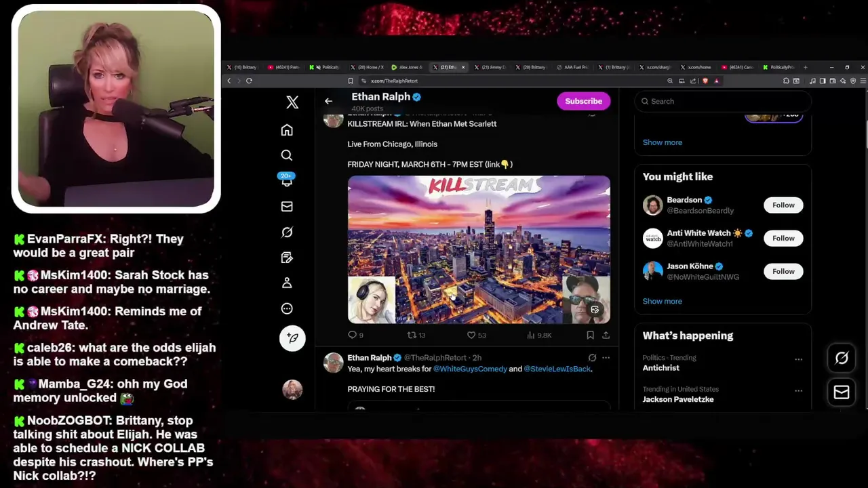Viewport: 868px width, 488px height.
Task: Open Explore via the sidebar magnifier icon
Action: click(287, 155)
